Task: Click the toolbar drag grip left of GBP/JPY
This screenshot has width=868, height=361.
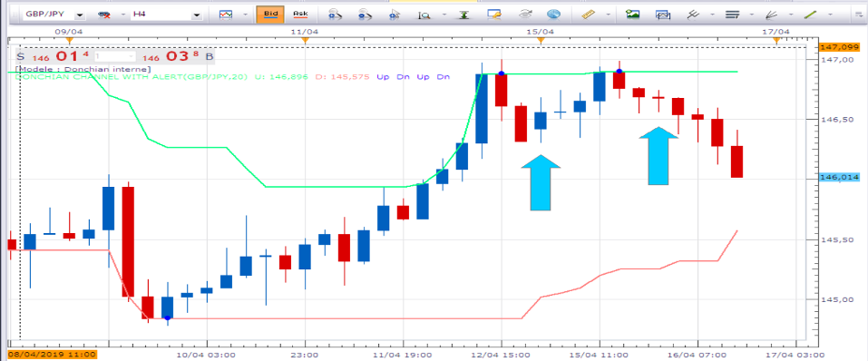Action: 15,15
